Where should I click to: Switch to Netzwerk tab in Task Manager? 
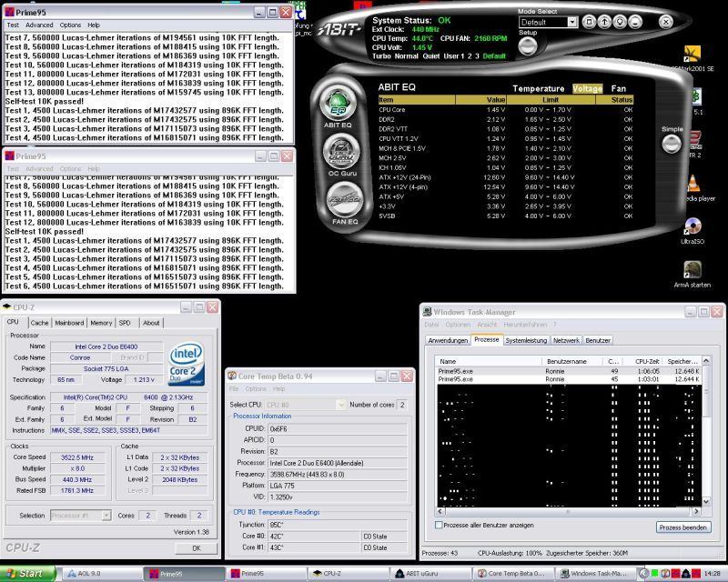click(566, 341)
